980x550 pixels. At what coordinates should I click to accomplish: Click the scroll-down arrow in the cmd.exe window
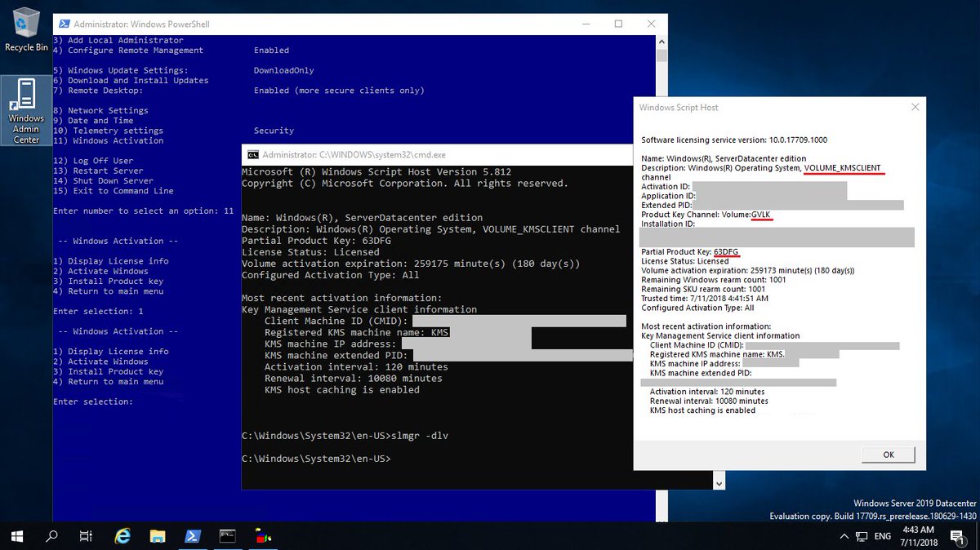pyautogui.click(x=719, y=483)
